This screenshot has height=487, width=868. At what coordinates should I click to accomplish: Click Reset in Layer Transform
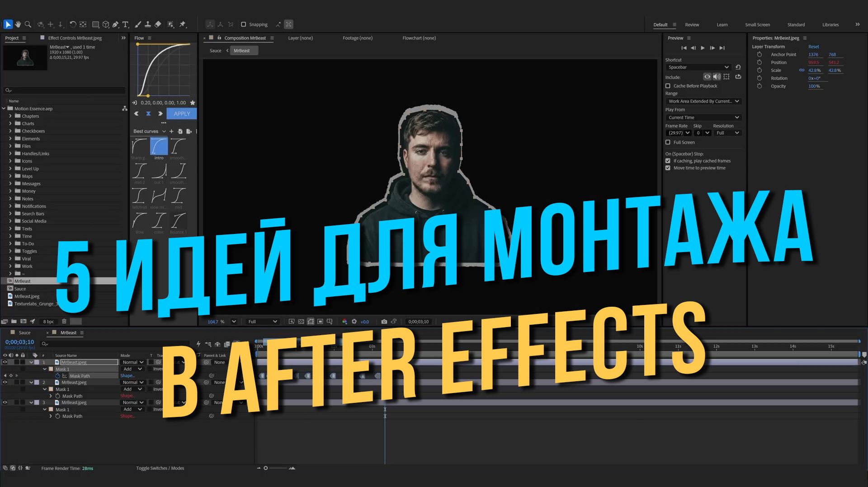click(x=813, y=47)
